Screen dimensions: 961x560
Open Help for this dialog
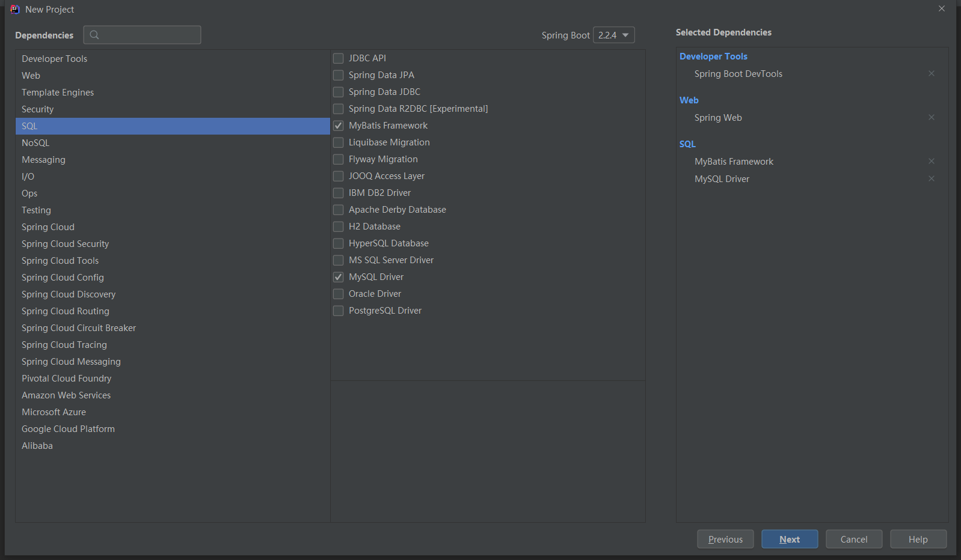click(918, 539)
